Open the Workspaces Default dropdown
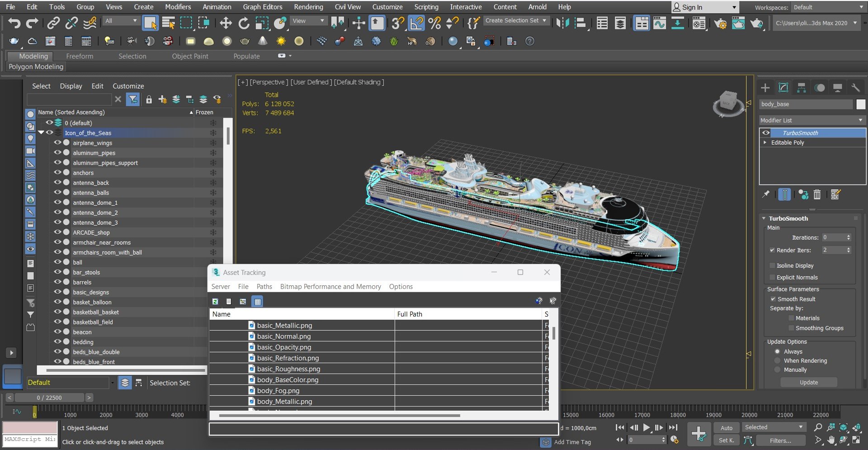 tap(828, 7)
